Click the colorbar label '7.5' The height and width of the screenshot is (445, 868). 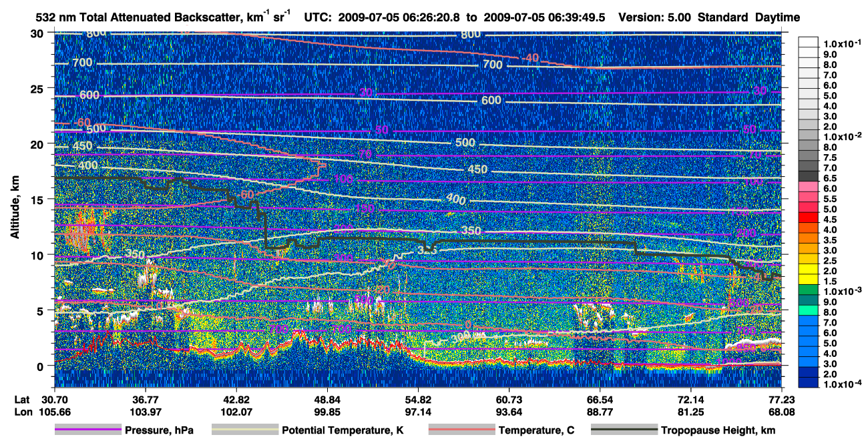tap(829, 157)
